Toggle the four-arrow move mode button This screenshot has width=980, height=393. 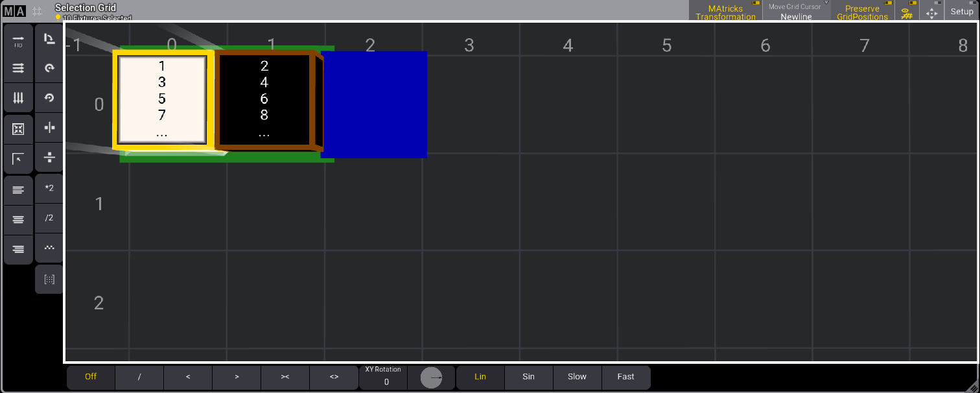tap(931, 12)
